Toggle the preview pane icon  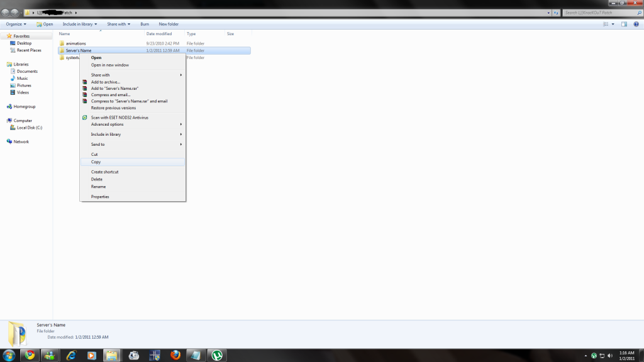625,24
